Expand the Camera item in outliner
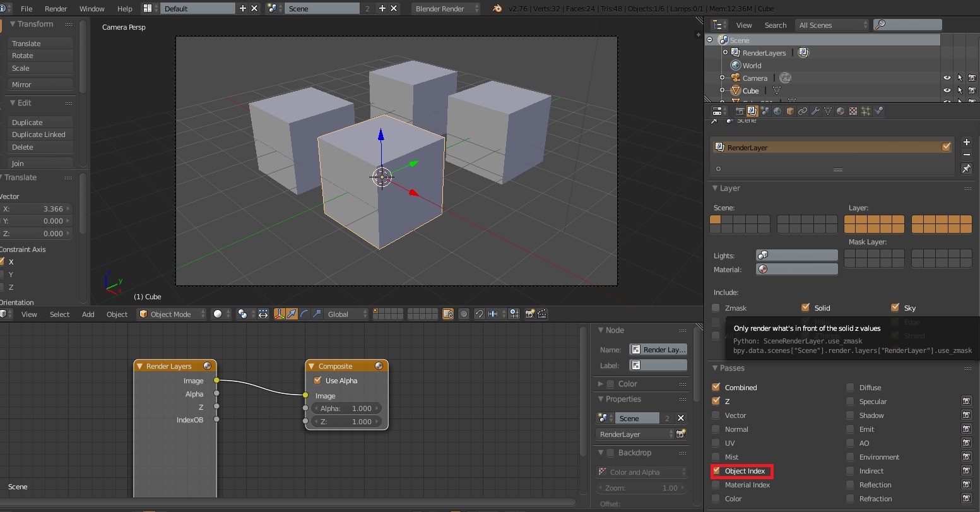The height and width of the screenshot is (512, 980). 722,78
